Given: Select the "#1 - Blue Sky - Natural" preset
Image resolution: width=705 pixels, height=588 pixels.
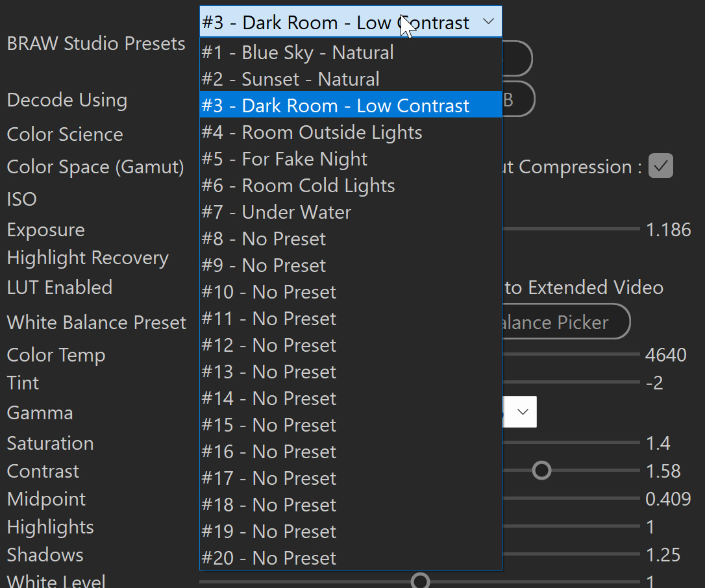Looking at the screenshot, I should pos(297,53).
